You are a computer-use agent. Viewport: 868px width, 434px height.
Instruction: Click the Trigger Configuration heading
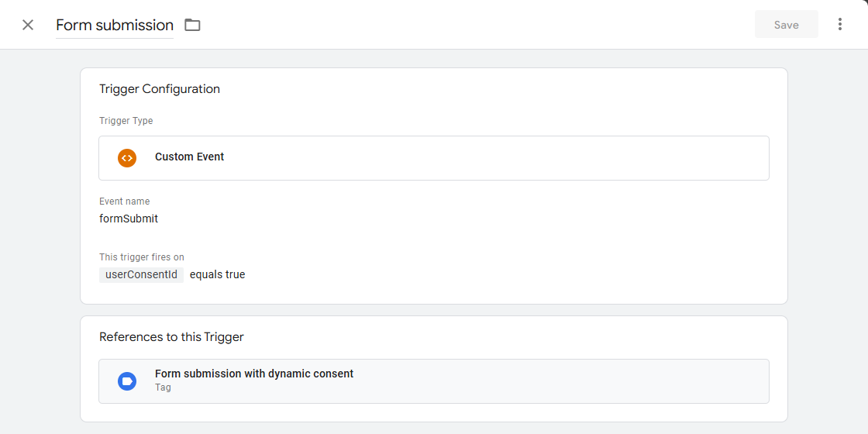pos(160,89)
